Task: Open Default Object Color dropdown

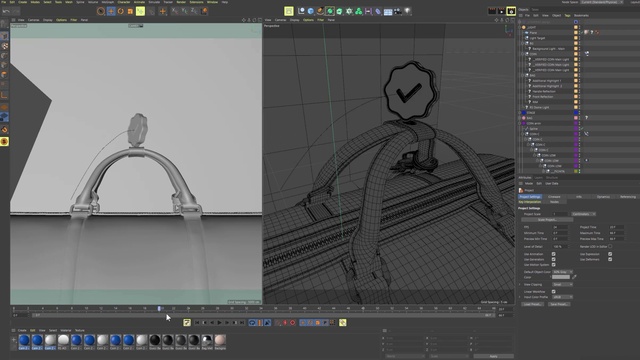Action: click(562, 272)
